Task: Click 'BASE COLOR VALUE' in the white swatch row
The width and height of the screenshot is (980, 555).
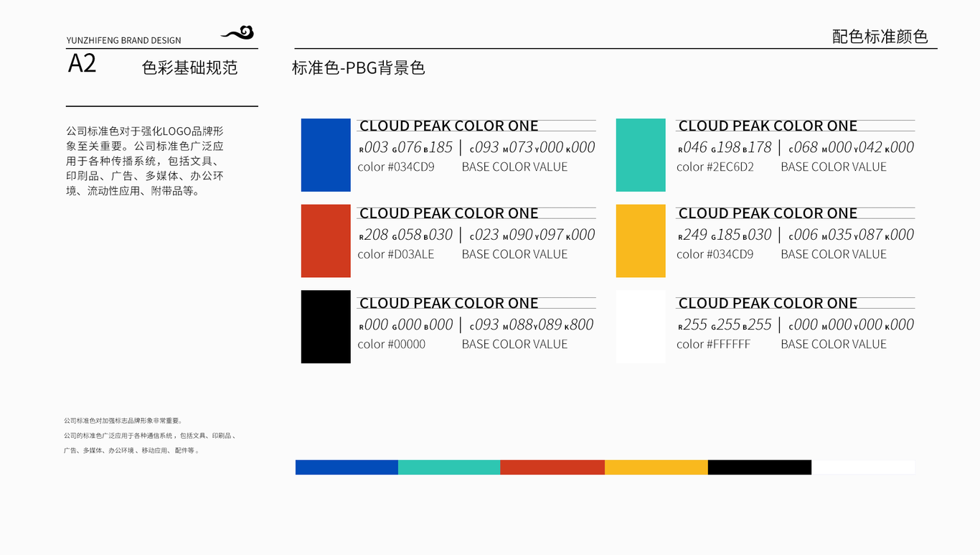Action: click(834, 345)
